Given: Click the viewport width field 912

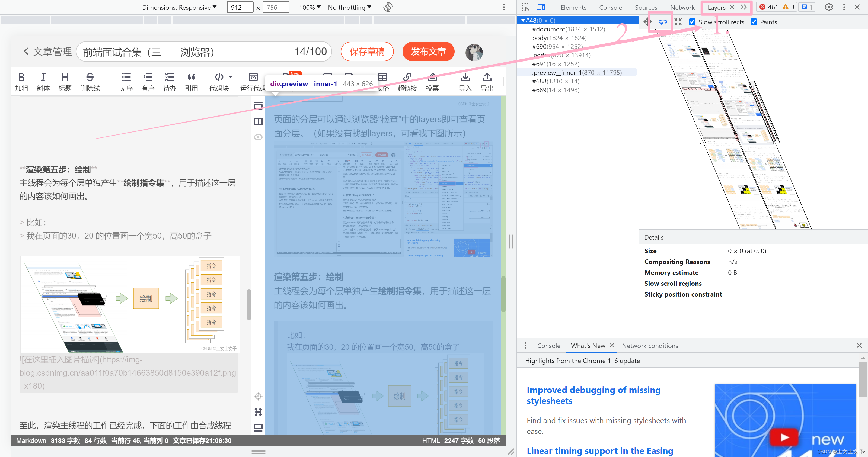Looking at the screenshot, I should (240, 7).
